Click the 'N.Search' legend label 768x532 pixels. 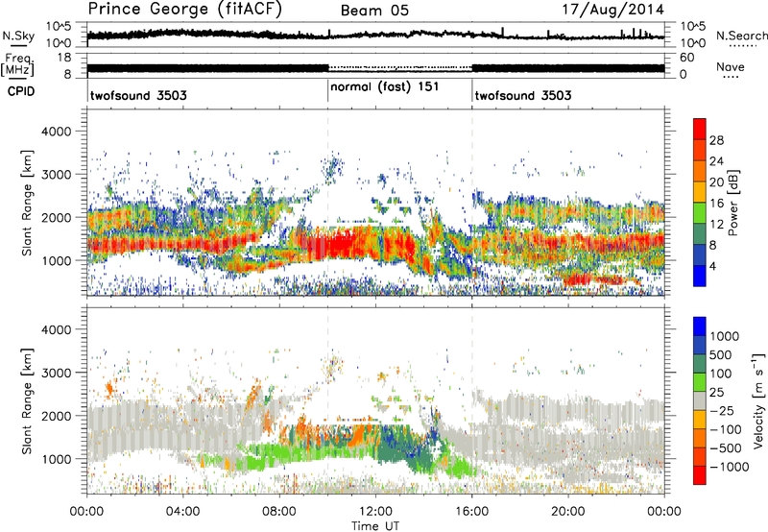pyautogui.click(x=741, y=36)
